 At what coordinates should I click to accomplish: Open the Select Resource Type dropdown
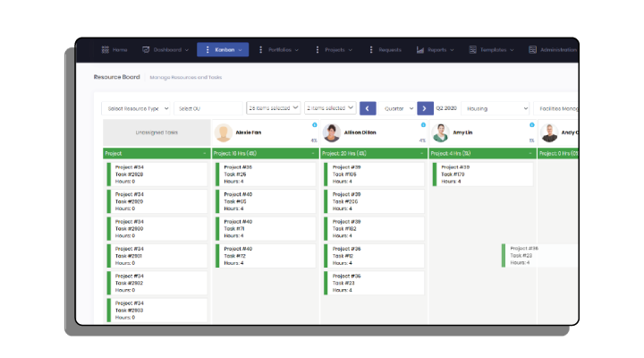coord(136,108)
